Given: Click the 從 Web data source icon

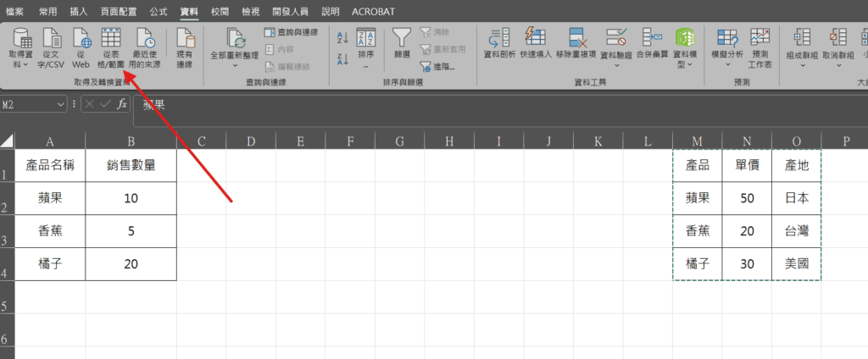Looking at the screenshot, I should tap(81, 40).
